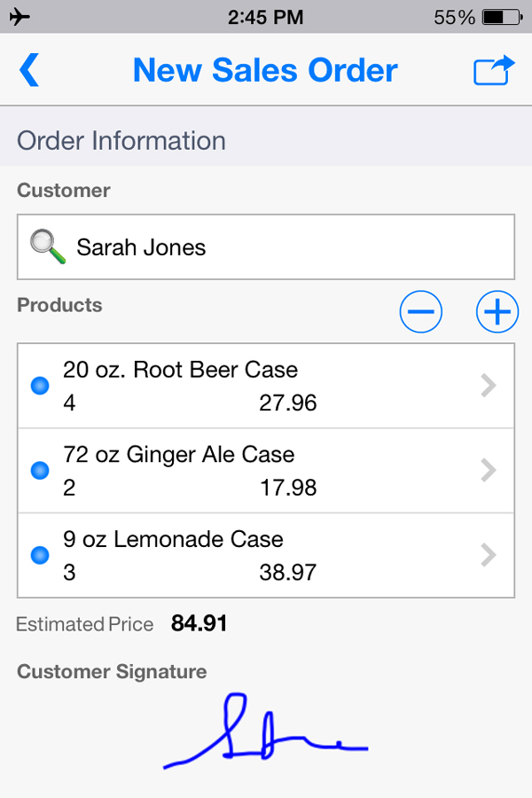Open details for 72 oz Ginger Ale Case

487,470
